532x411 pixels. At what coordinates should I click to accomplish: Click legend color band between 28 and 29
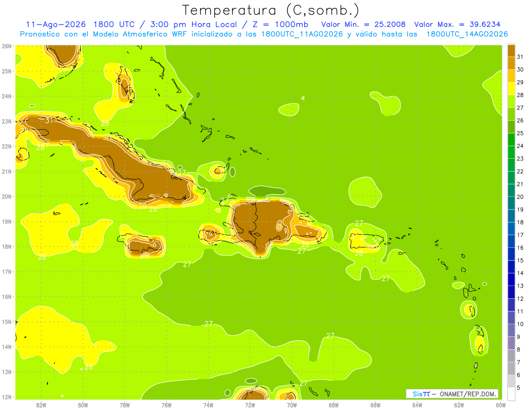coord(511,89)
